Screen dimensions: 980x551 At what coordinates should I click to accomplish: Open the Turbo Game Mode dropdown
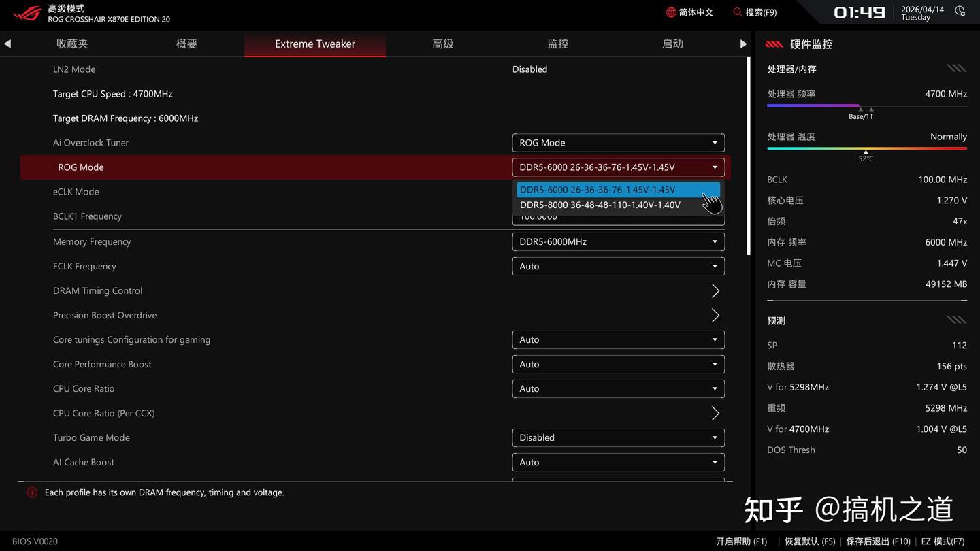[618, 437]
